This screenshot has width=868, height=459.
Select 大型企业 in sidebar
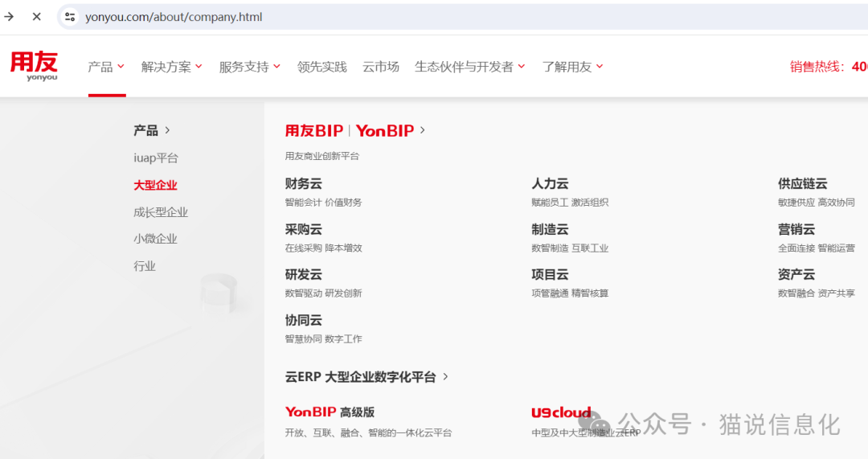tap(155, 185)
